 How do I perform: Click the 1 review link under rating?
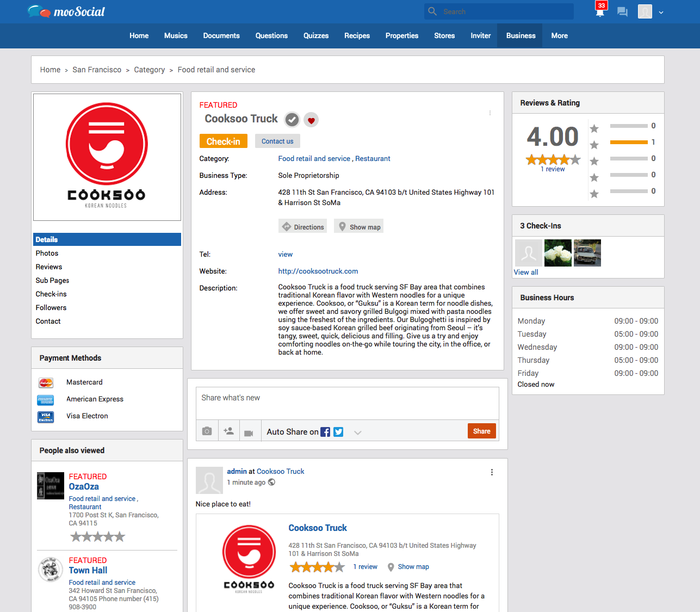coord(553,169)
